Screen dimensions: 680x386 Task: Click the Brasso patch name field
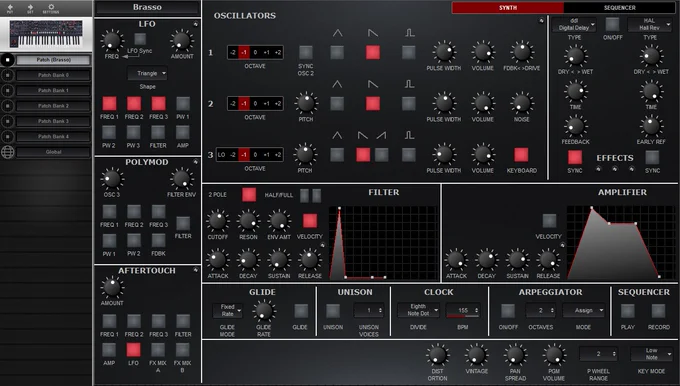pos(147,7)
